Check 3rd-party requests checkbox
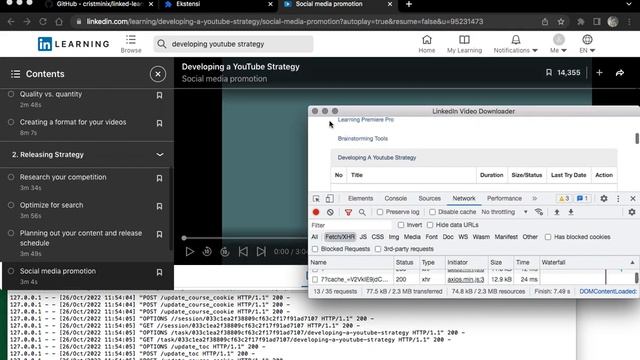 coord(378,249)
